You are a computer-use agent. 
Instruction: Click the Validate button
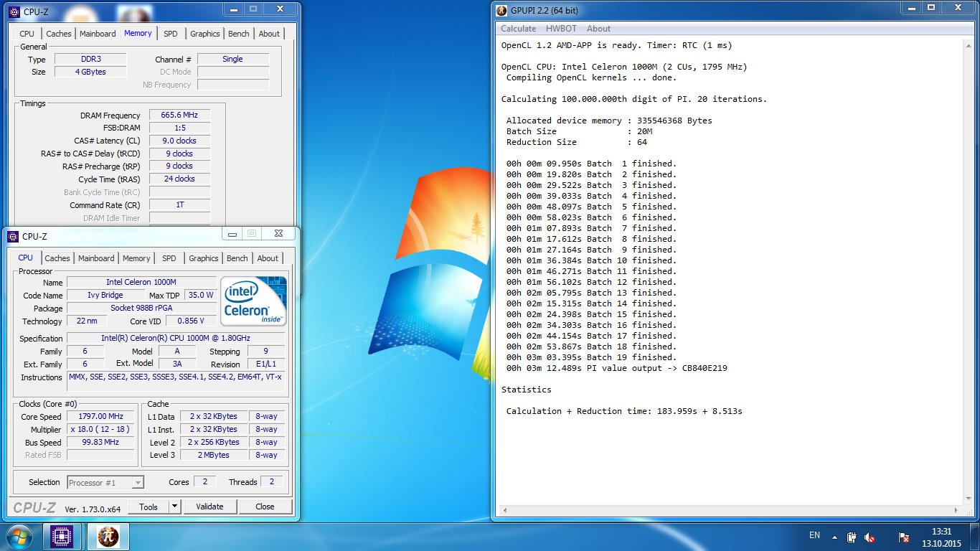click(x=209, y=507)
